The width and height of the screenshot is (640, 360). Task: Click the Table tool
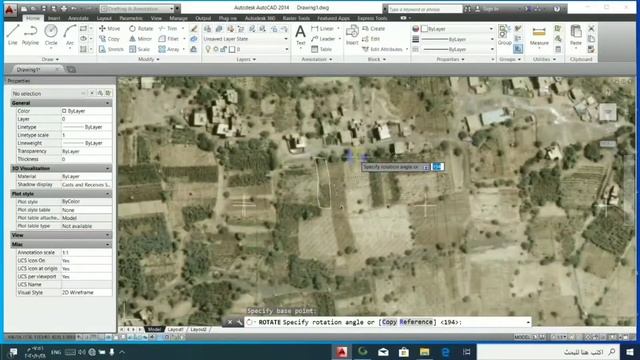click(x=321, y=49)
